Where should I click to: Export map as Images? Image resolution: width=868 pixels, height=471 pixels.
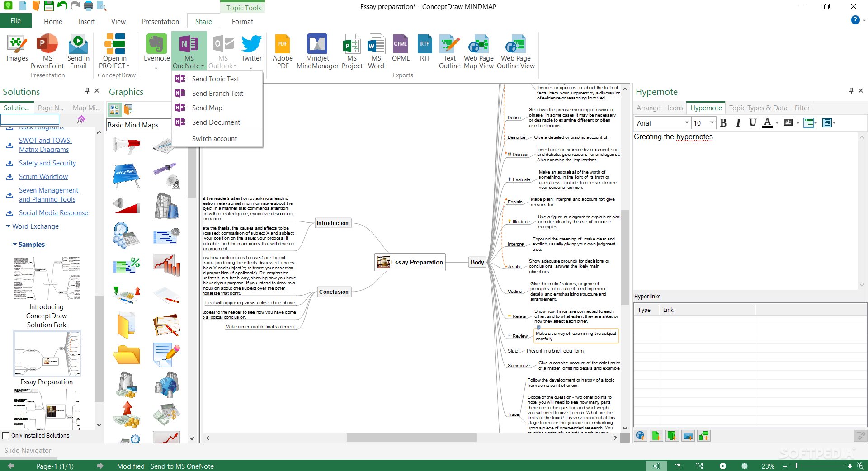pos(17,48)
